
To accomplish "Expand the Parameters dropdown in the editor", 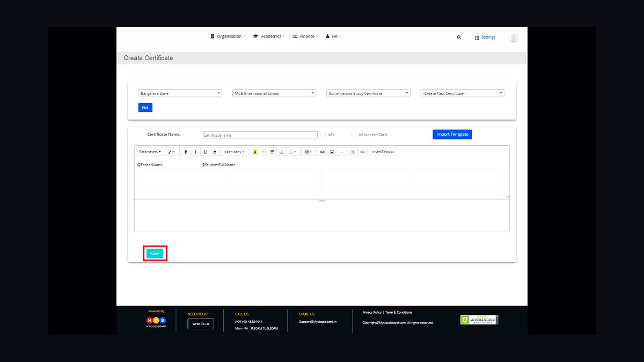I will click(x=150, y=152).
